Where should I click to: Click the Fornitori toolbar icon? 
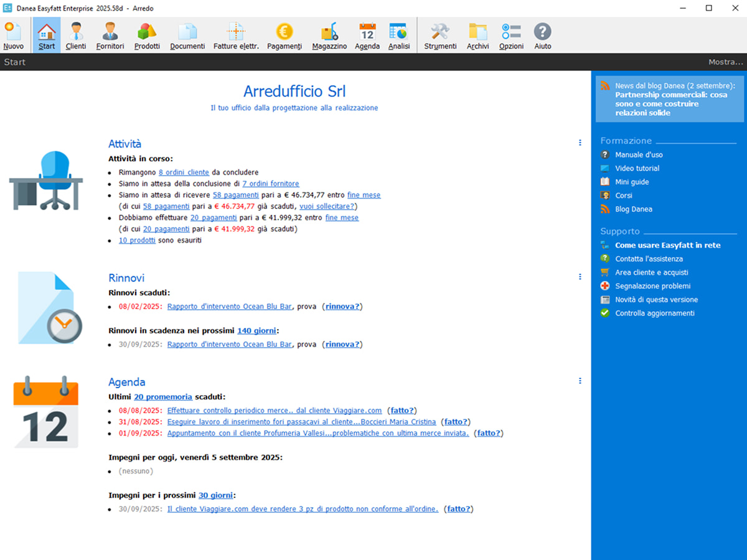click(110, 35)
